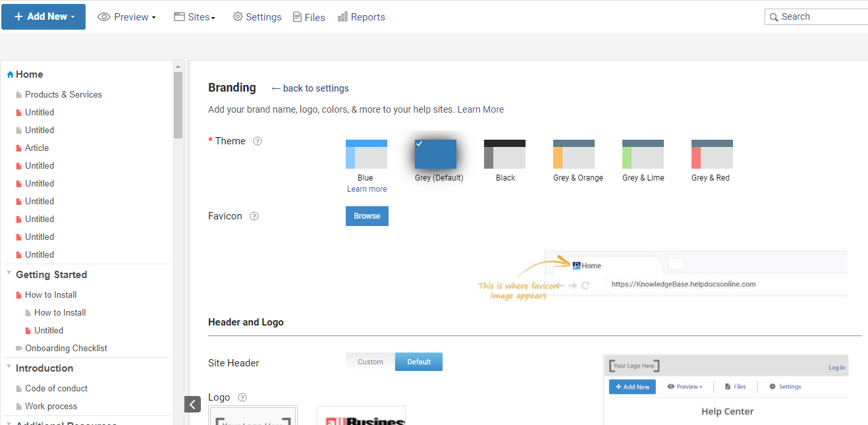
Task: Open the Sites menu
Action: pyautogui.click(x=194, y=17)
